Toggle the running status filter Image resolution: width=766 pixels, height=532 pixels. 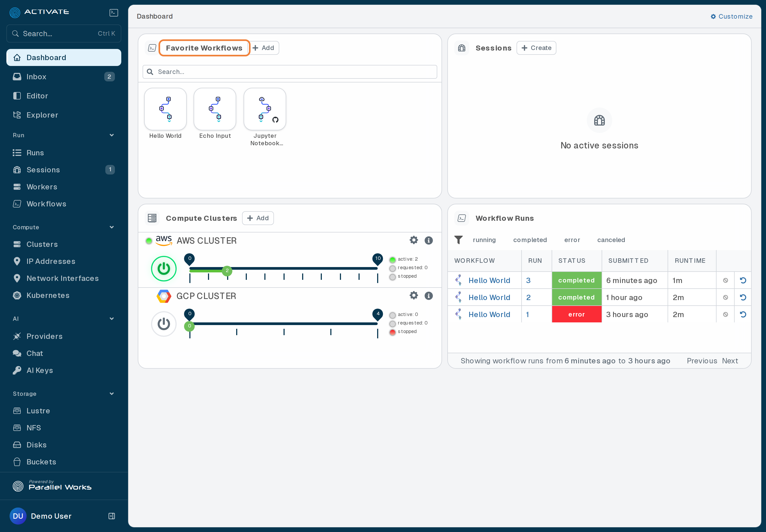click(x=484, y=240)
